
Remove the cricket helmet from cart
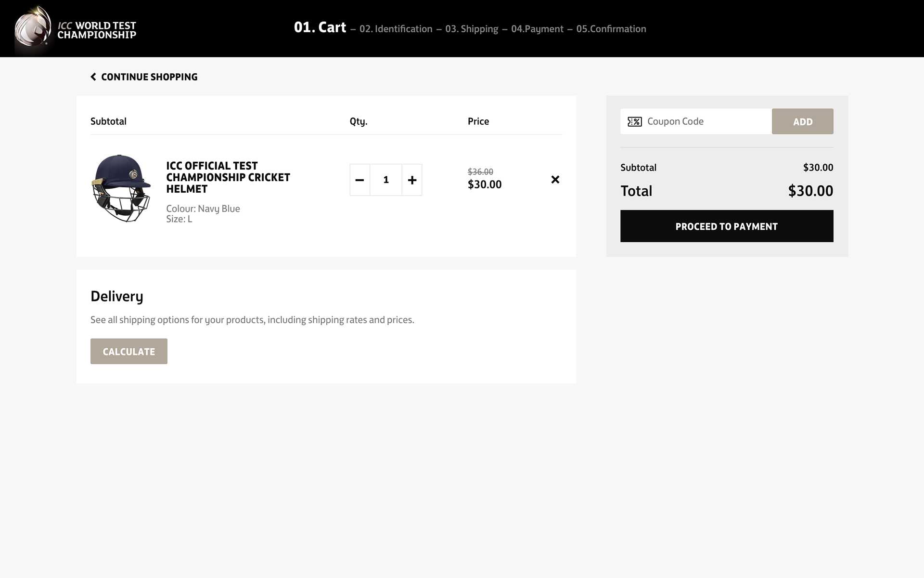tap(555, 180)
